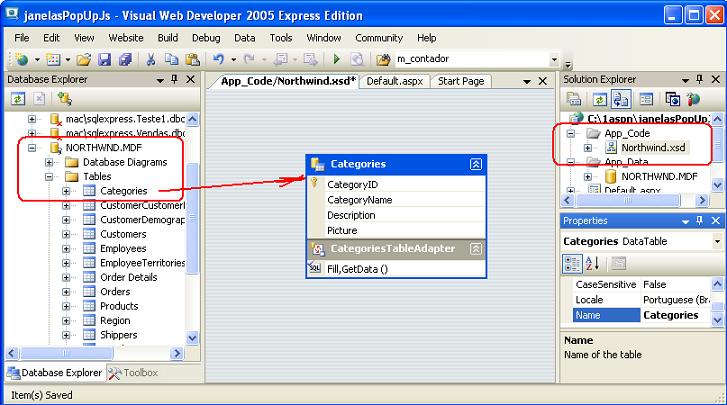The image size is (727, 405).
Task: Select the Shippers table
Action: point(119,335)
